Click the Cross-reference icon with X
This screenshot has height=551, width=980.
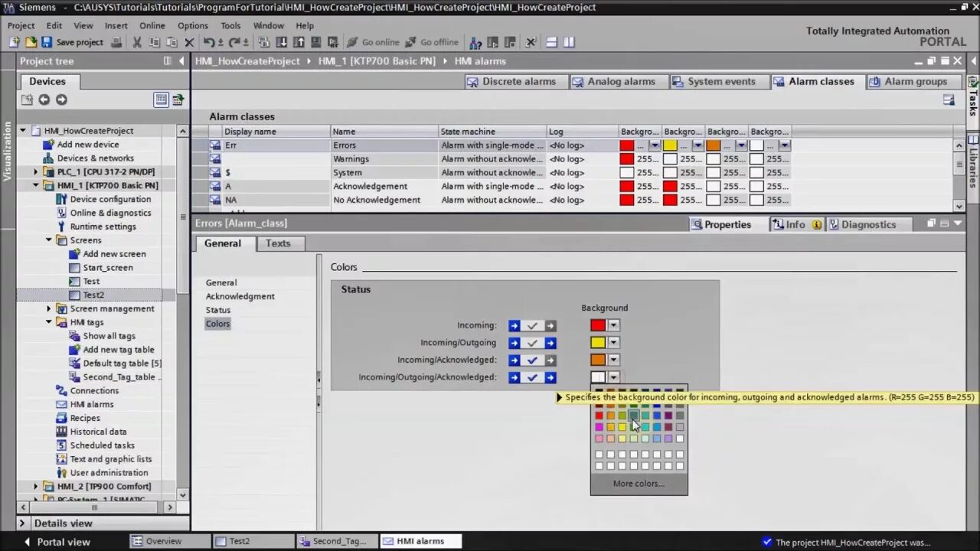pos(531,42)
